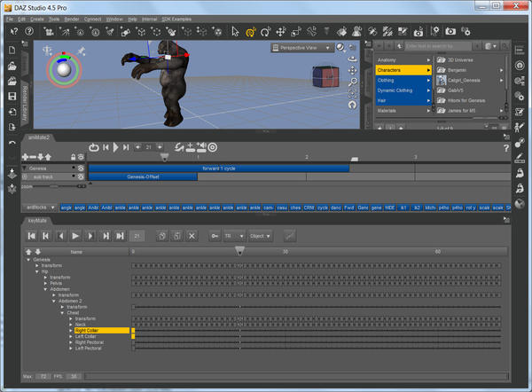532x392 pixels.
Task: Toggle visibility eye on Genesis track
Action: click(x=81, y=167)
